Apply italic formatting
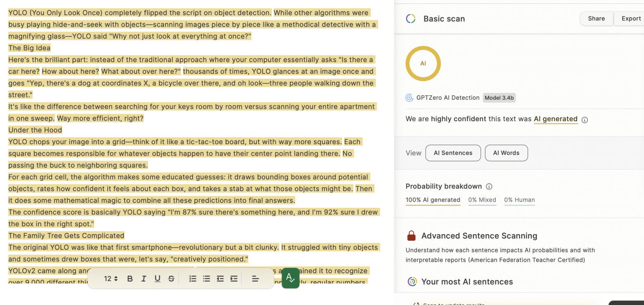The image size is (644, 305). pyautogui.click(x=144, y=279)
